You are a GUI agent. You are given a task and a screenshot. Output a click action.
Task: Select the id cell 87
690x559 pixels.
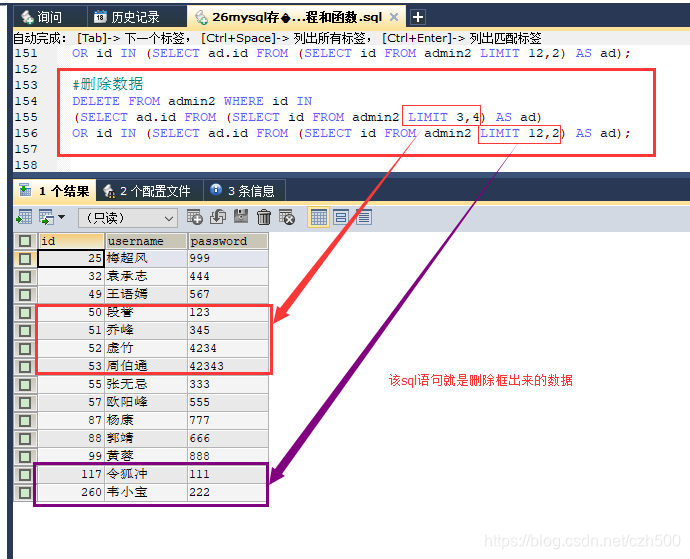click(x=71, y=420)
